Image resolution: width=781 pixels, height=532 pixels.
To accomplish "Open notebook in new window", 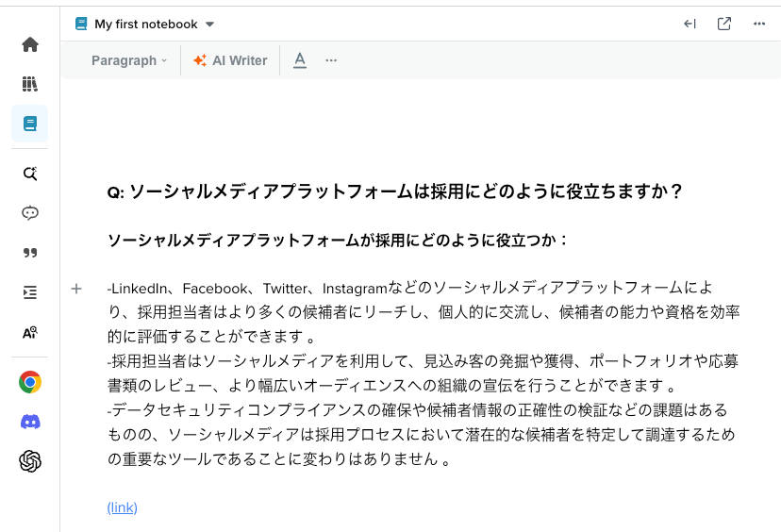I will pyautogui.click(x=724, y=25).
